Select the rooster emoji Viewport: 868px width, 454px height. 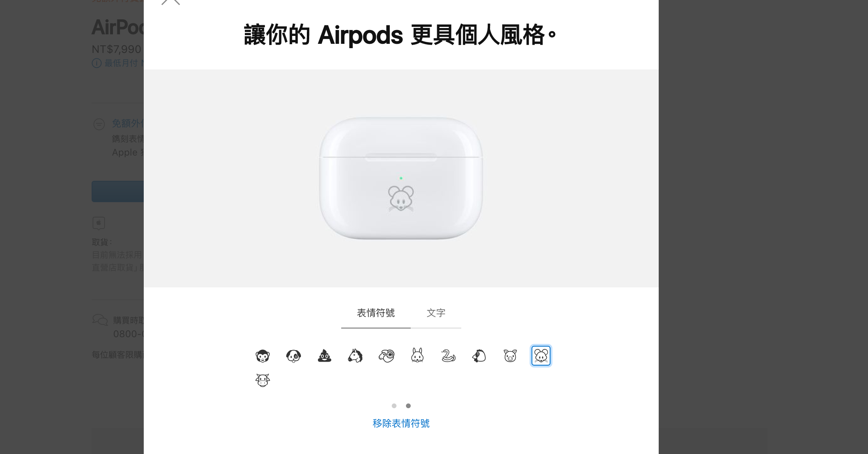pyautogui.click(x=479, y=356)
